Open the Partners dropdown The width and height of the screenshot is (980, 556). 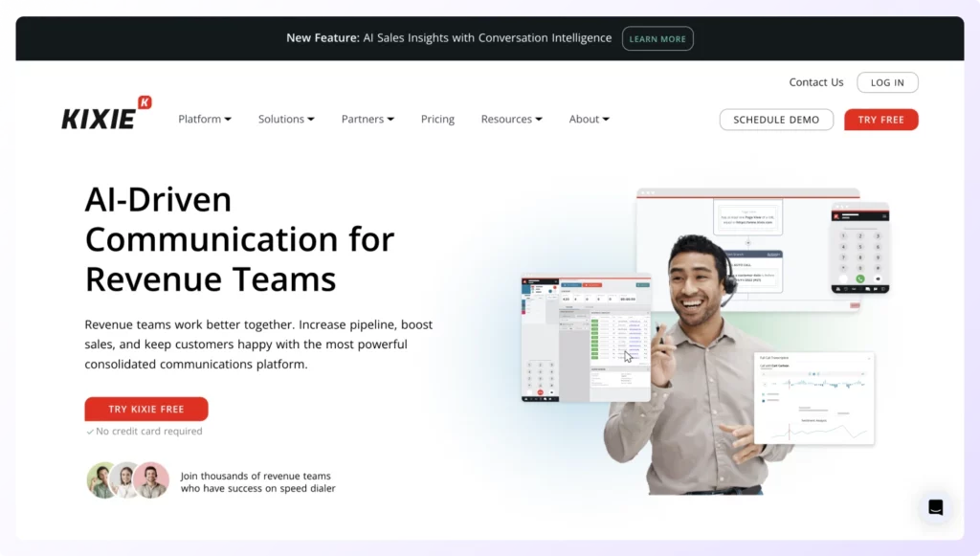tap(367, 119)
